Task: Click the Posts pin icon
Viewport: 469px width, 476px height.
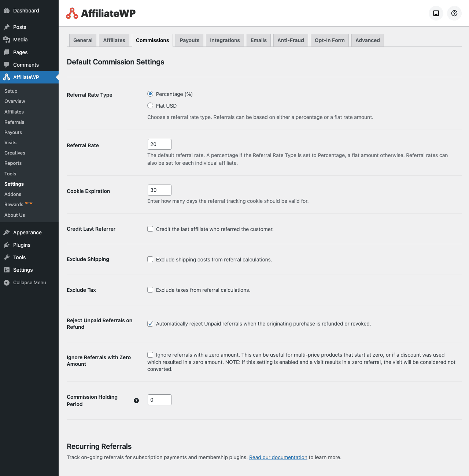Action: tap(7, 27)
